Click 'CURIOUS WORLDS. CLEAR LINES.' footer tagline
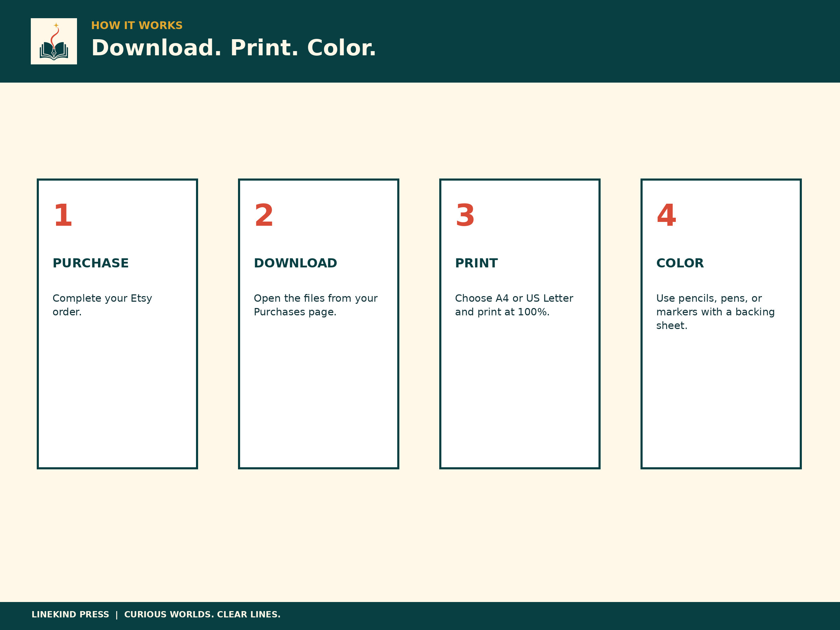Screen dimensions: 840x630 pyautogui.click(x=202, y=615)
